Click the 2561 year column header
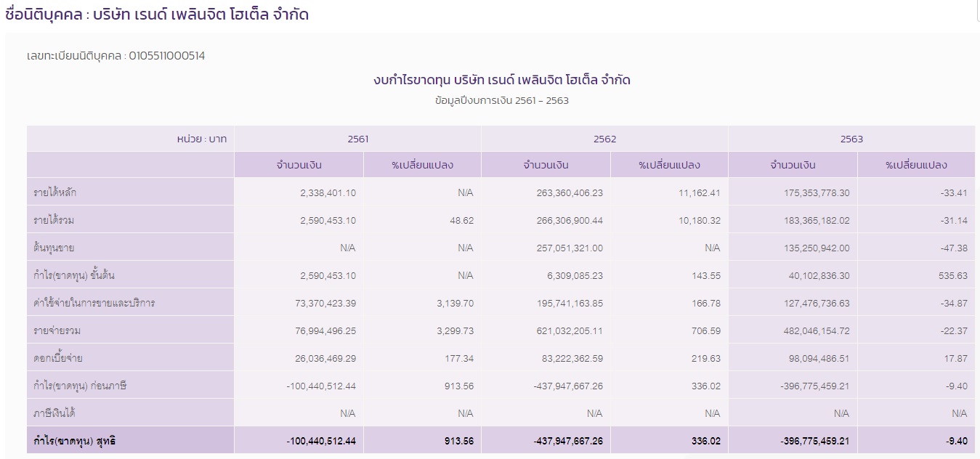The image size is (980, 459). pyautogui.click(x=357, y=139)
